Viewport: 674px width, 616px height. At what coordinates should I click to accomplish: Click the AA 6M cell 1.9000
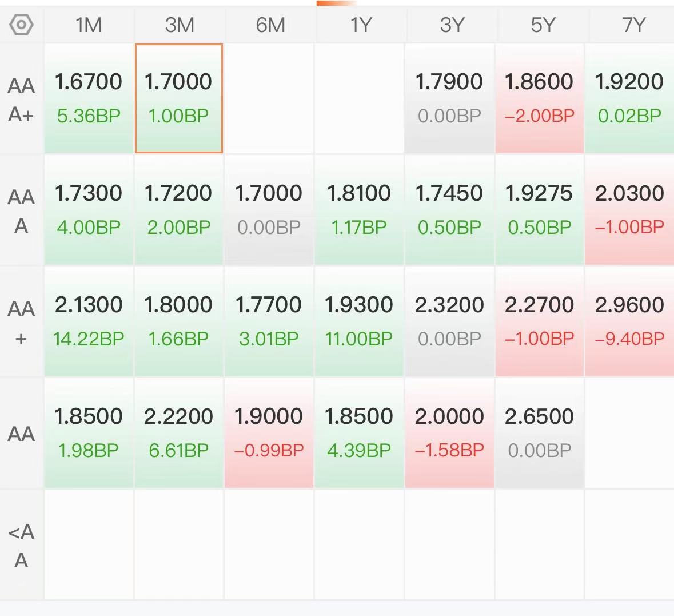269,433
